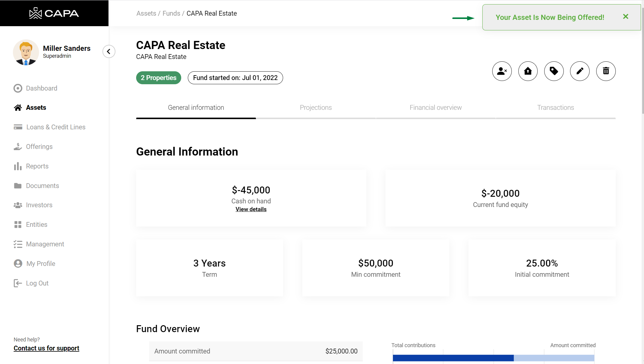Switch to the Projections tab
This screenshot has height=364, width=644.
pyautogui.click(x=316, y=108)
